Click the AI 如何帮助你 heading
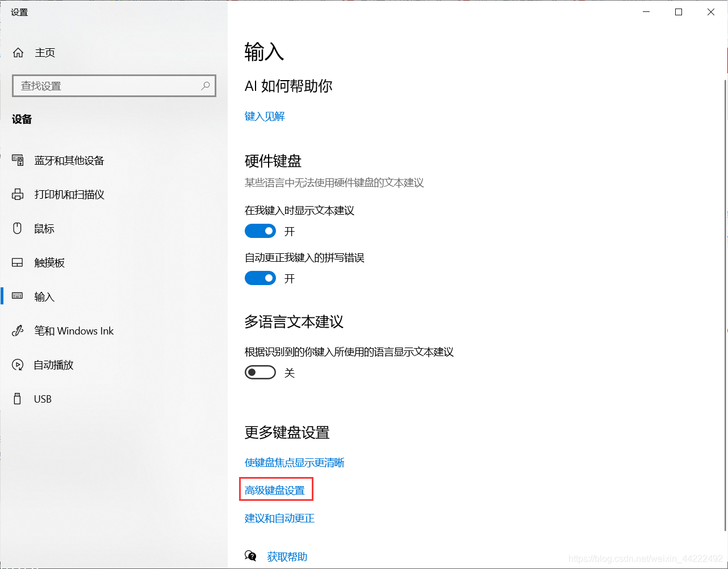This screenshot has width=728, height=569. (x=288, y=86)
